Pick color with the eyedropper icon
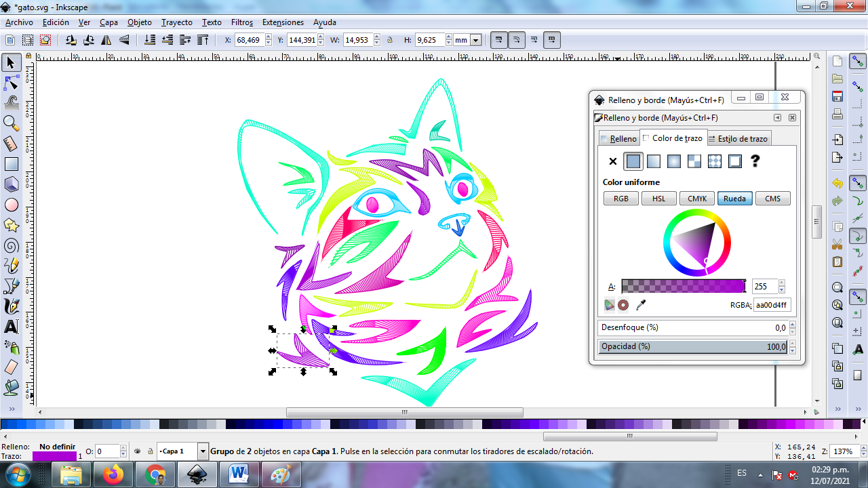This screenshot has width=868, height=488. (641, 305)
